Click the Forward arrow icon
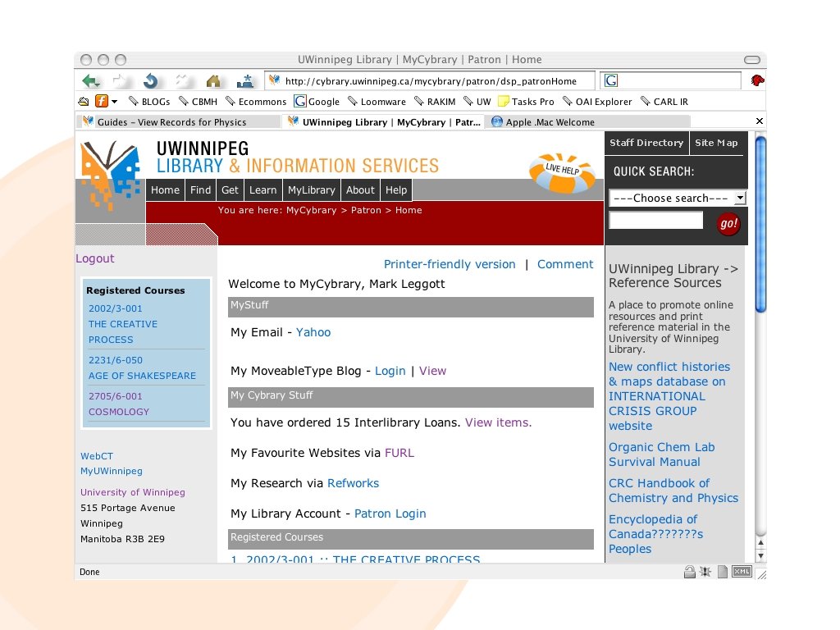840x630 pixels. click(x=120, y=81)
